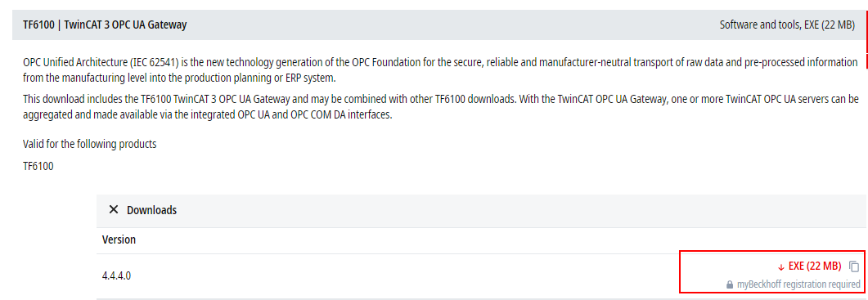
Task: Click the Valid for the following products text
Action: click(x=90, y=145)
